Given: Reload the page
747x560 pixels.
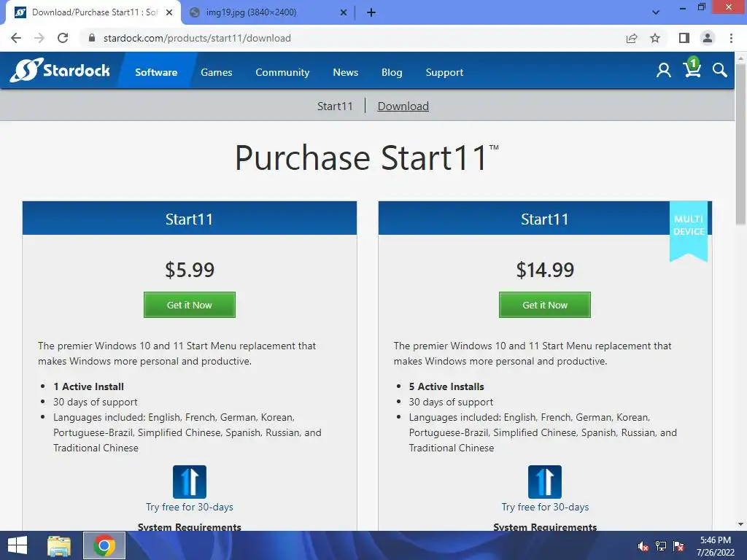Looking at the screenshot, I should (x=63, y=38).
